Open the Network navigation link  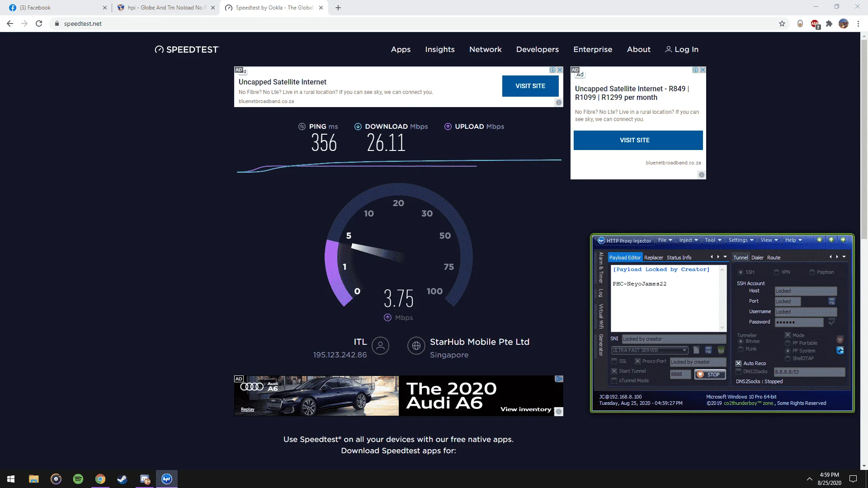486,49
